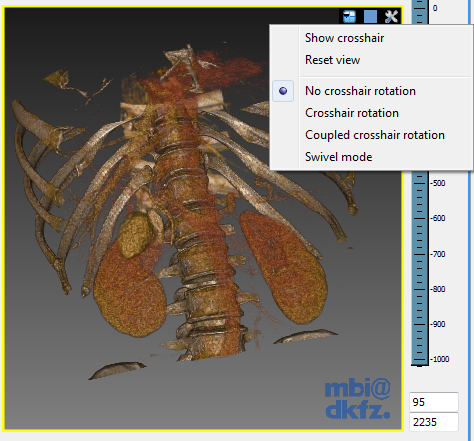Enable Crosshair rotation mode
This screenshot has width=474, height=441.
(352, 113)
